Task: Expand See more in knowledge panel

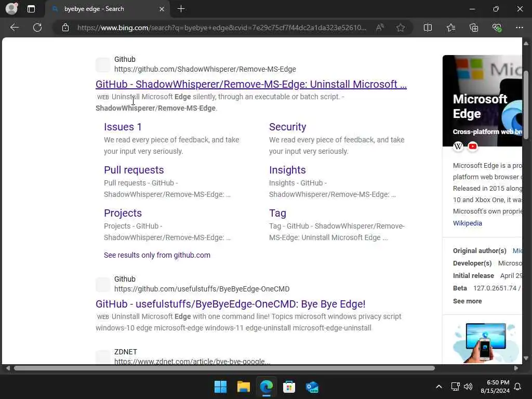Action: click(467, 301)
